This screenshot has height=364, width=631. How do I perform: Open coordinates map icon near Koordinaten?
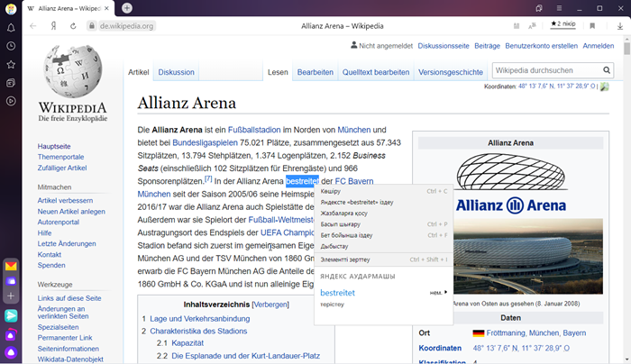tap(605, 86)
